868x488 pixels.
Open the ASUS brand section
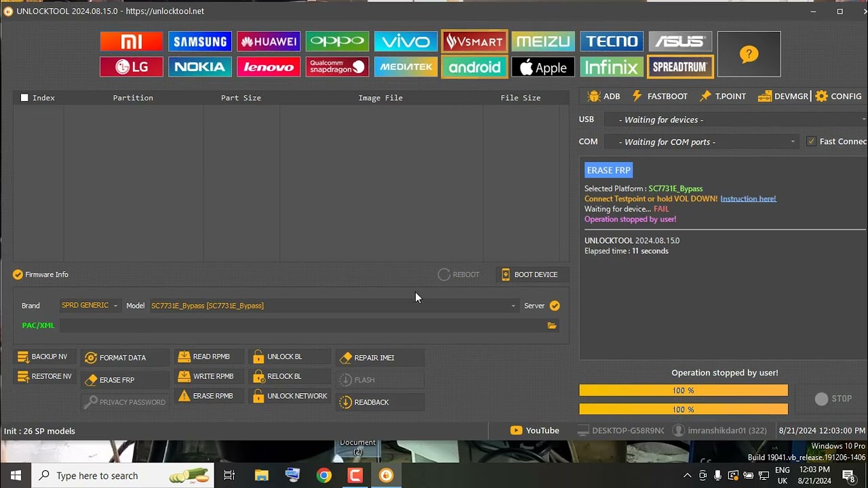pos(680,41)
